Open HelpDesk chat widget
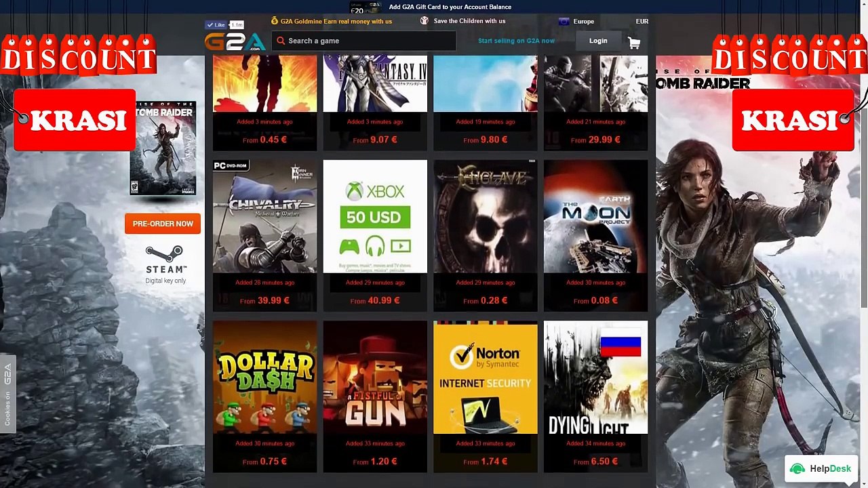 click(x=821, y=468)
